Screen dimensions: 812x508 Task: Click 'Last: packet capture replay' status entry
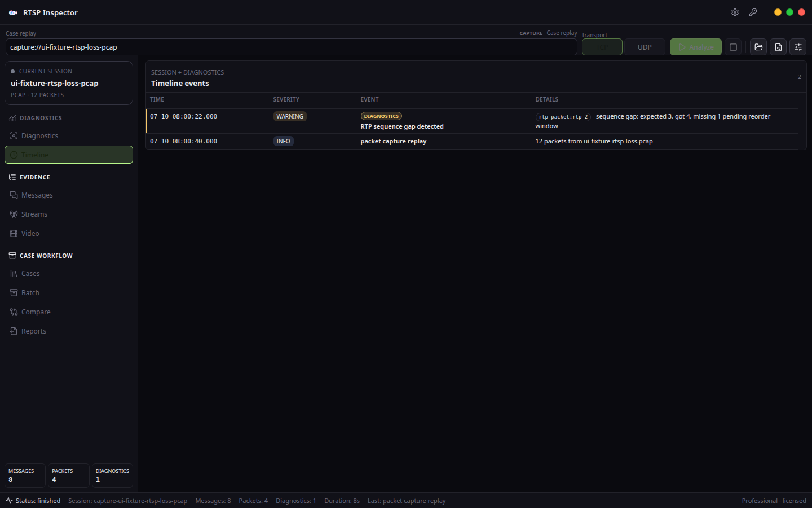pyautogui.click(x=407, y=501)
